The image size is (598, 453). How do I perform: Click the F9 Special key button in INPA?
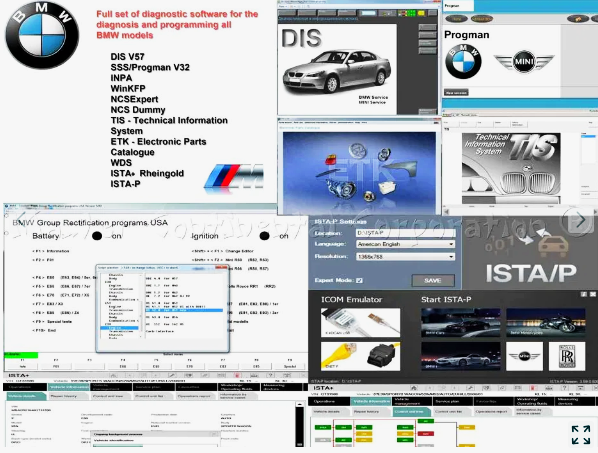click(x=290, y=366)
